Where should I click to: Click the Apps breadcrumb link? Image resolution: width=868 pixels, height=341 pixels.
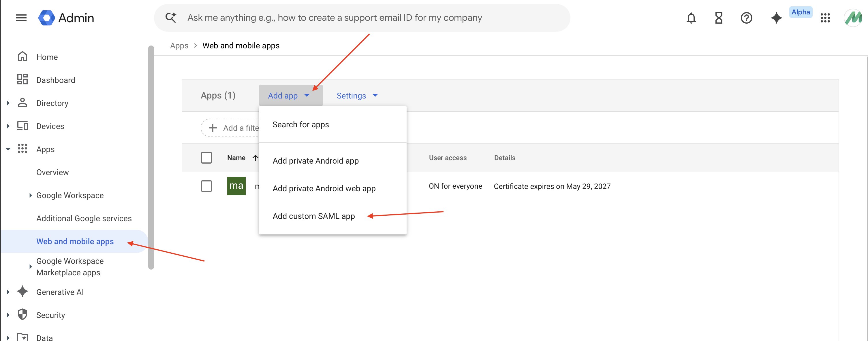coord(179,46)
